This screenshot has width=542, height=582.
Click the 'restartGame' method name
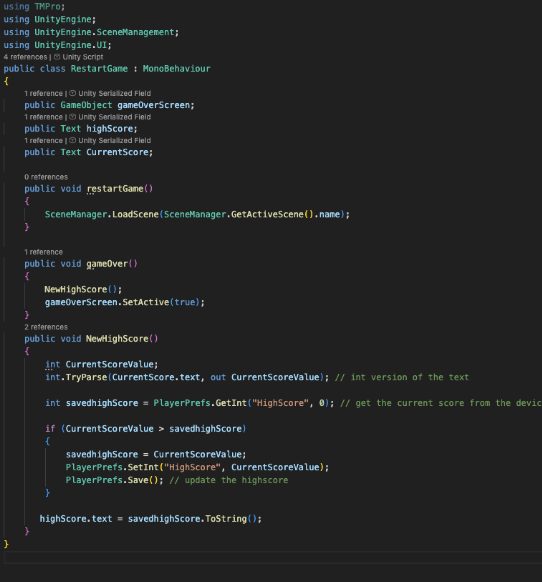click(x=115, y=189)
